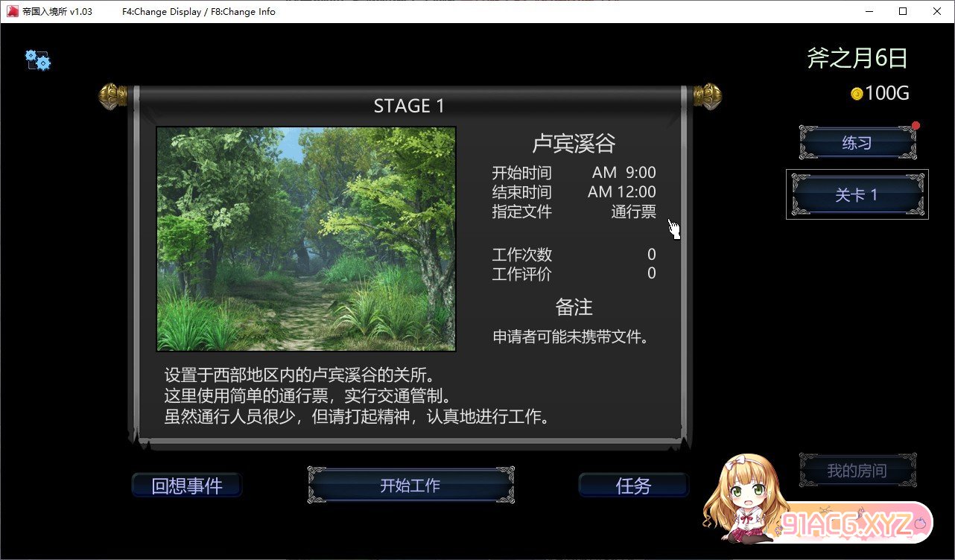Click the right golden scroll knob
The image size is (955, 560).
(706, 96)
